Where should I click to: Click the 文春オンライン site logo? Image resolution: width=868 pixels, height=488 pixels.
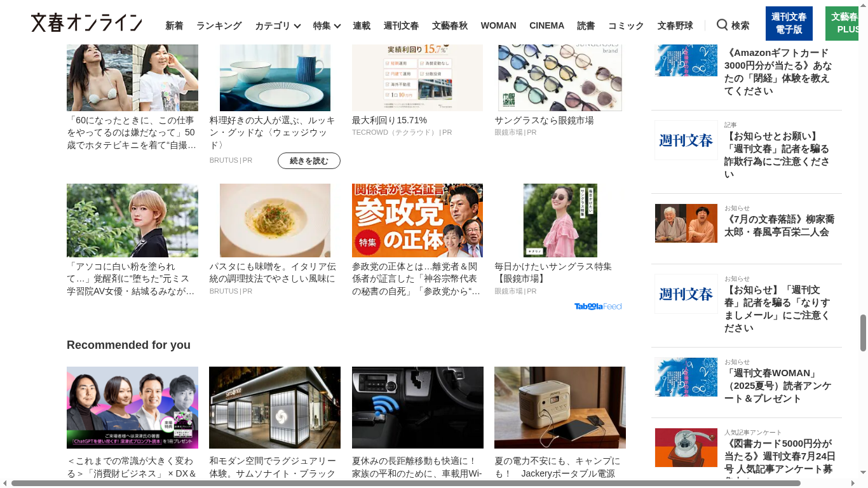click(86, 24)
